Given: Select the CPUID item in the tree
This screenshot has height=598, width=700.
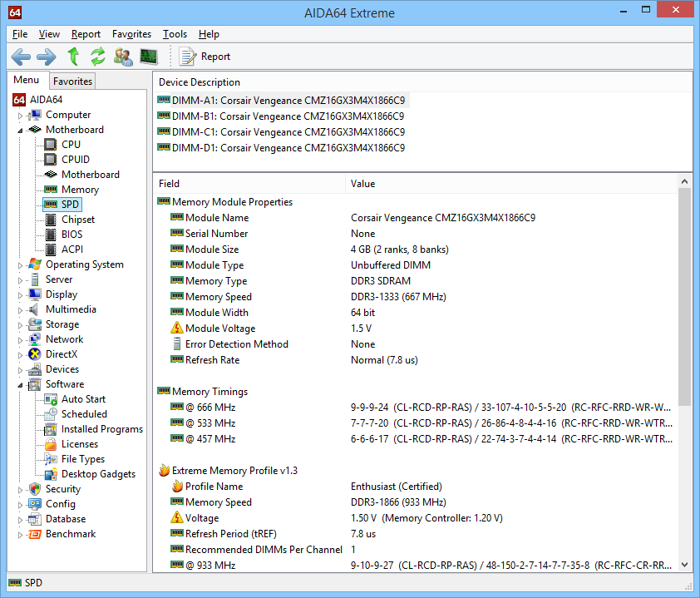Looking at the screenshot, I should pyautogui.click(x=75, y=160).
